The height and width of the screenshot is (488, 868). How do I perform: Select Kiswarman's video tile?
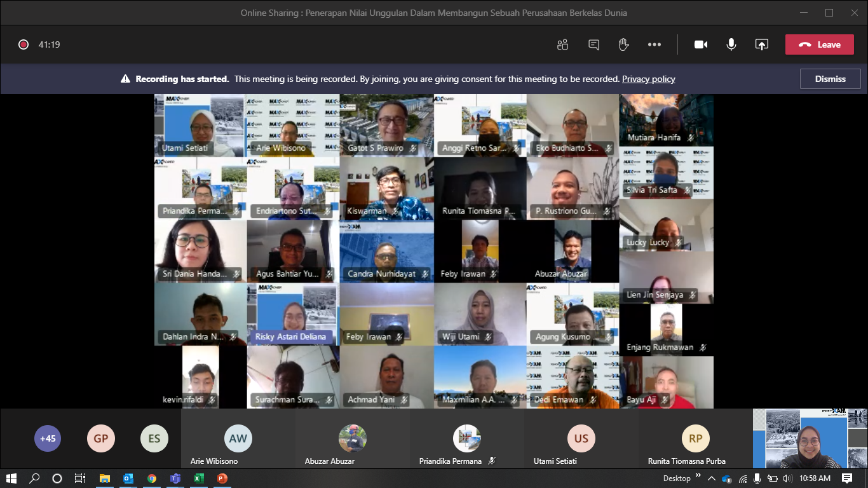click(386, 188)
